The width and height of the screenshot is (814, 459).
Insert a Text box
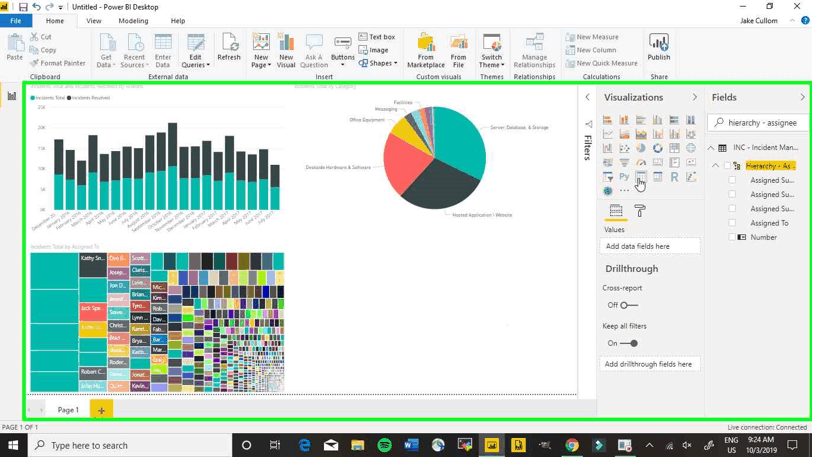tap(377, 37)
